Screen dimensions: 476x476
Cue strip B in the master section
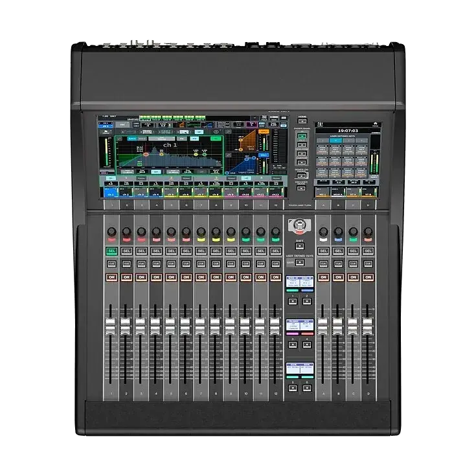click(x=338, y=264)
